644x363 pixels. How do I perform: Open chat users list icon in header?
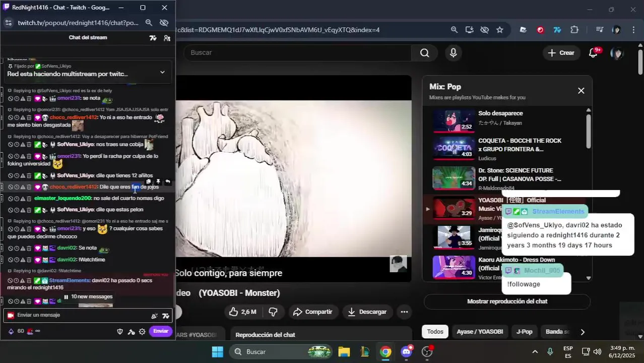(167, 38)
